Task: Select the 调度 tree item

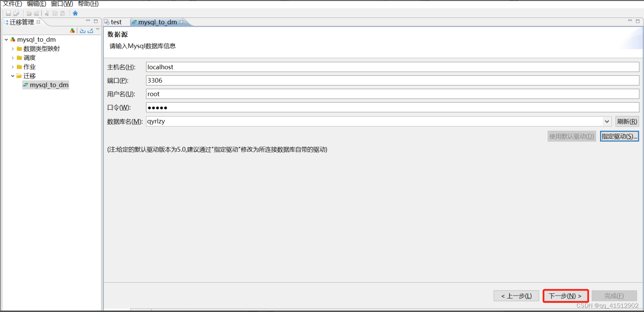Action: (30, 58)
